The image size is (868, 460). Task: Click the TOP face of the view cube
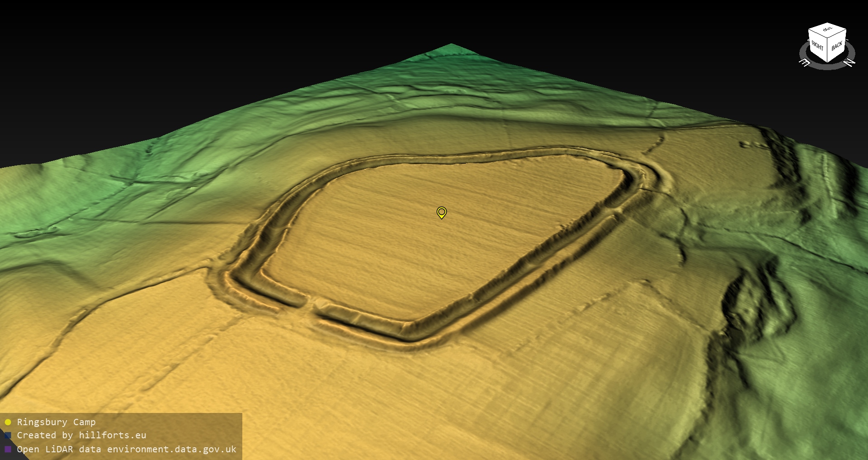coord(827,30)
